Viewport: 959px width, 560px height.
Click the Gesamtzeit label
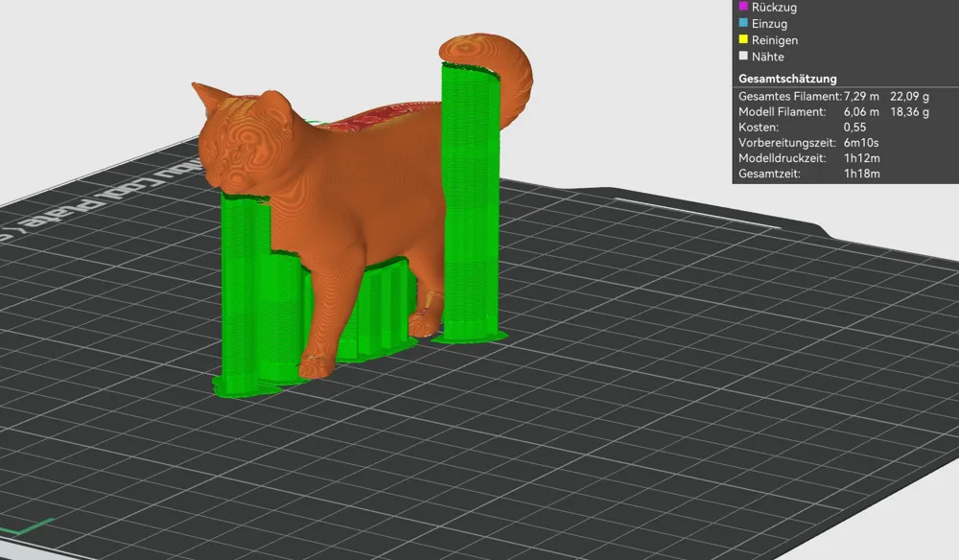[769, 174]
